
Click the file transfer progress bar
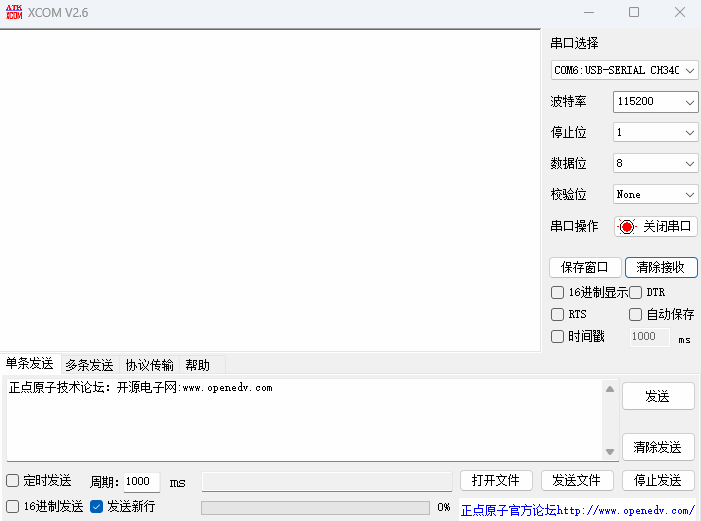316,508
